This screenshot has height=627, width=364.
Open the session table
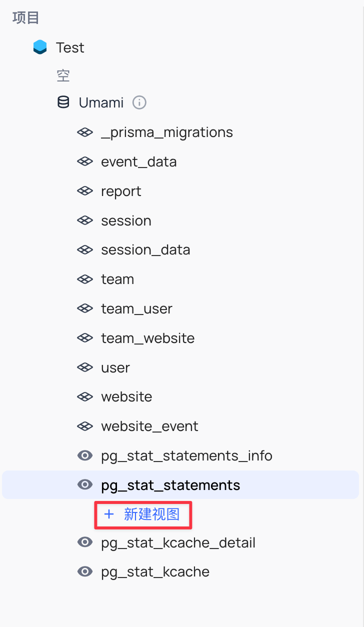click(126, 221)
